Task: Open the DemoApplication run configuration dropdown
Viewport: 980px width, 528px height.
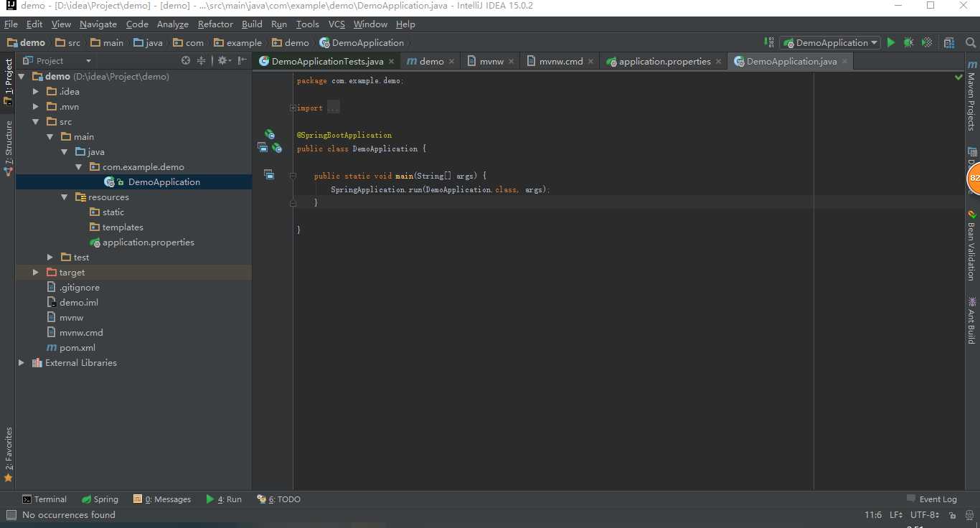Action: click(x=830, y=42)
